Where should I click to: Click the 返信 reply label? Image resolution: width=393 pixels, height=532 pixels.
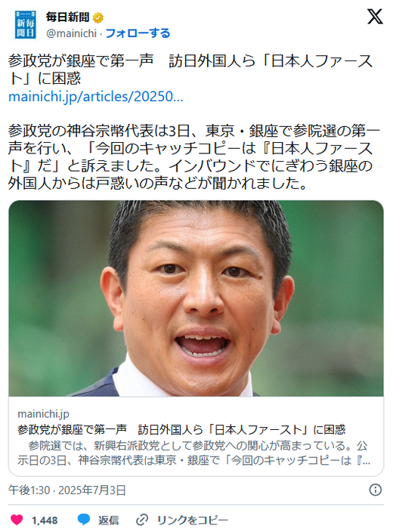click(108, 520)
